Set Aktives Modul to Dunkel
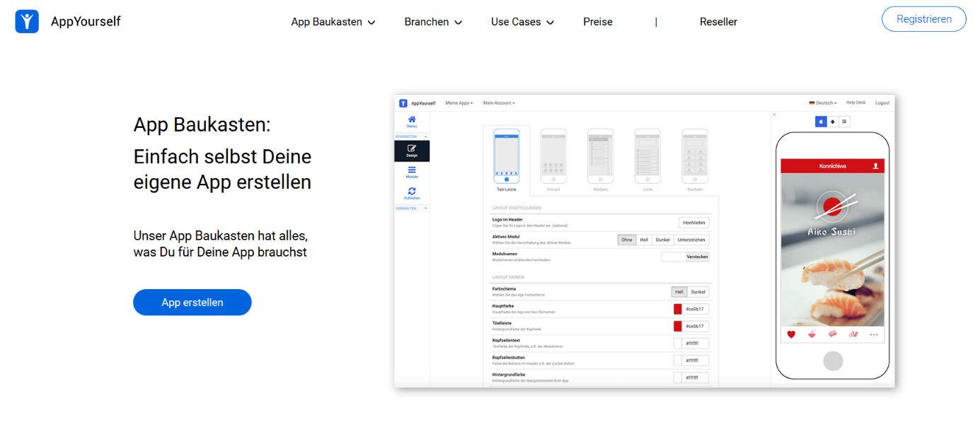The image size is (980, 439). pos(662,240)
